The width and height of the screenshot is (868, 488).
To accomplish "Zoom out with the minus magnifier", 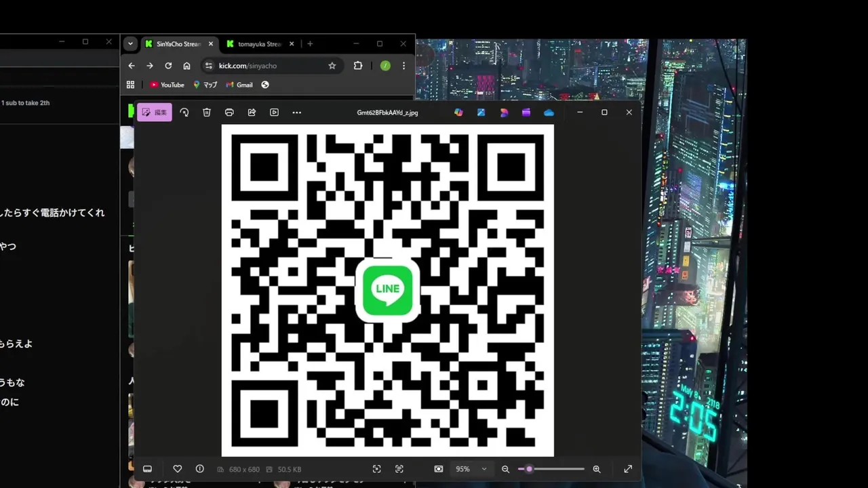I will point(505,469).
